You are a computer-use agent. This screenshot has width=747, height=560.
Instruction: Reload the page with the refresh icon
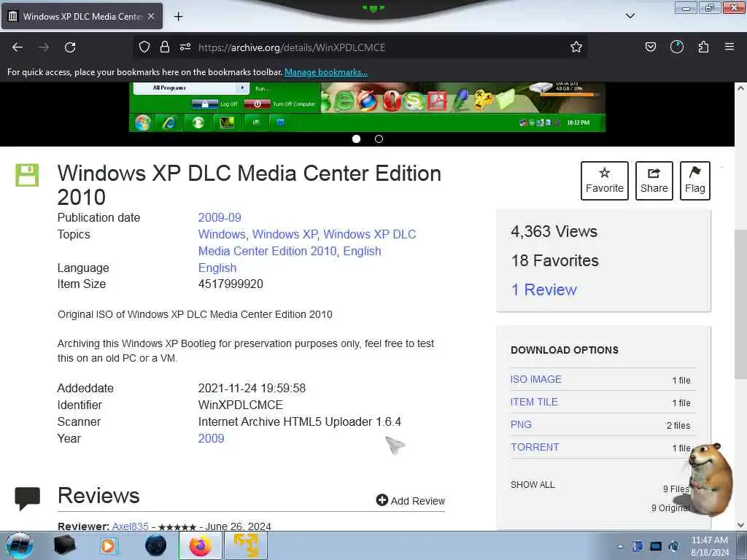point(70,47)
